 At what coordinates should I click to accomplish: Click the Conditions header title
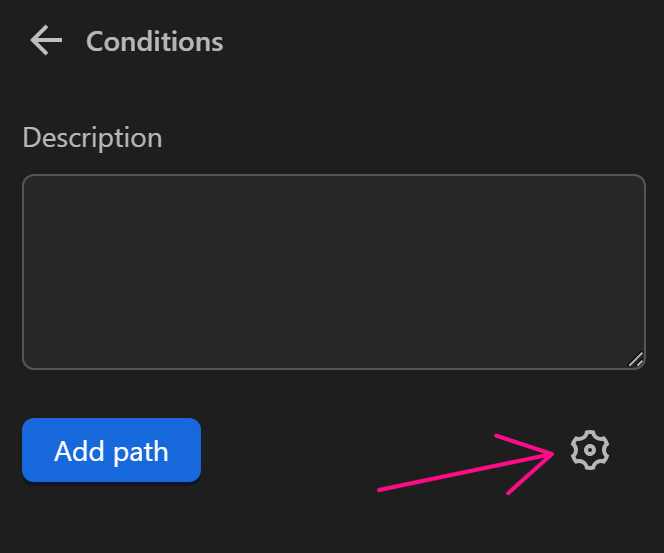[155, 42]
